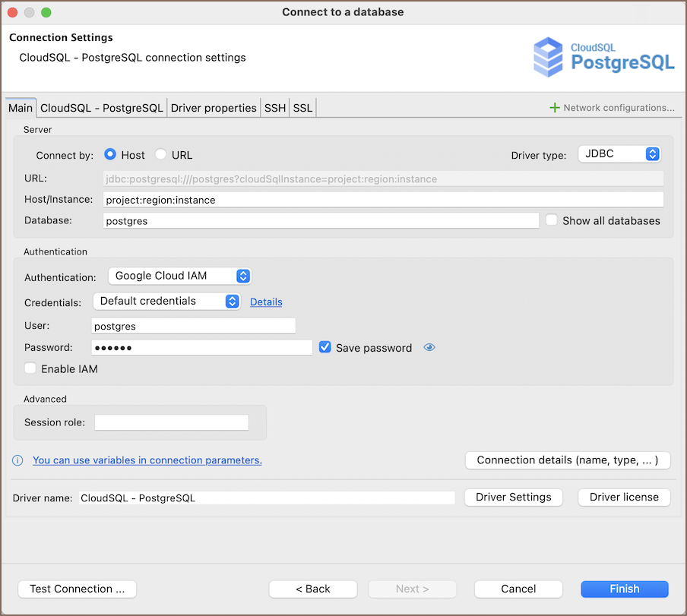Click the Session role input field
The image size is (687, 616).
click(172, 422)
